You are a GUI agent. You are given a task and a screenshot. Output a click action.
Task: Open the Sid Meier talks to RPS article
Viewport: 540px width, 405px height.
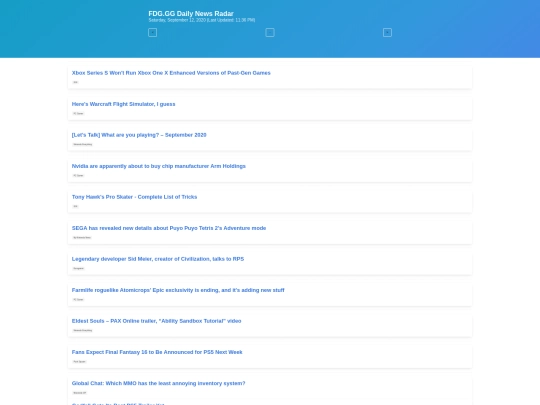pos(158,259)
